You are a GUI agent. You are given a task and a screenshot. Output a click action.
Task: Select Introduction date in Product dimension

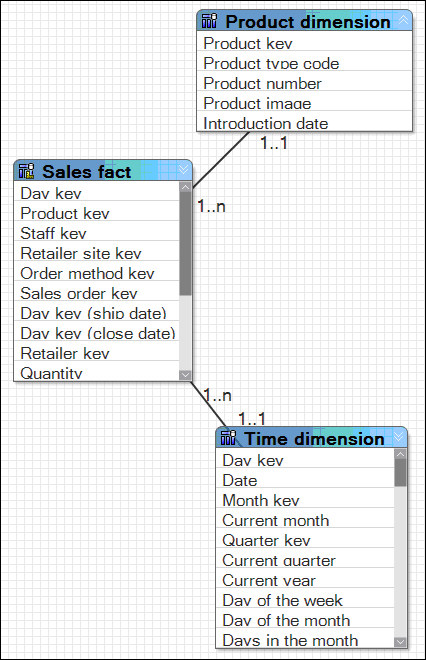tap(304, 123)
